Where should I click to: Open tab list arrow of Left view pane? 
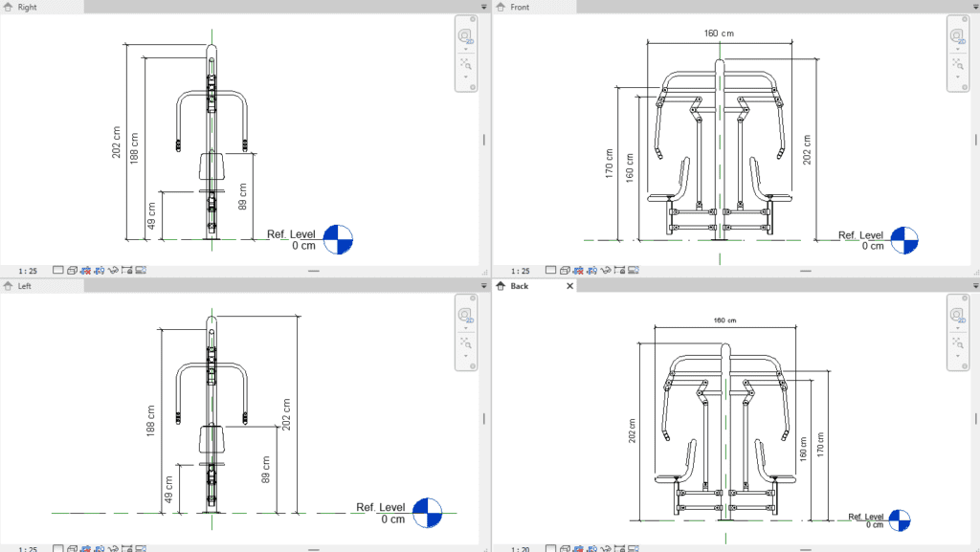483,285
